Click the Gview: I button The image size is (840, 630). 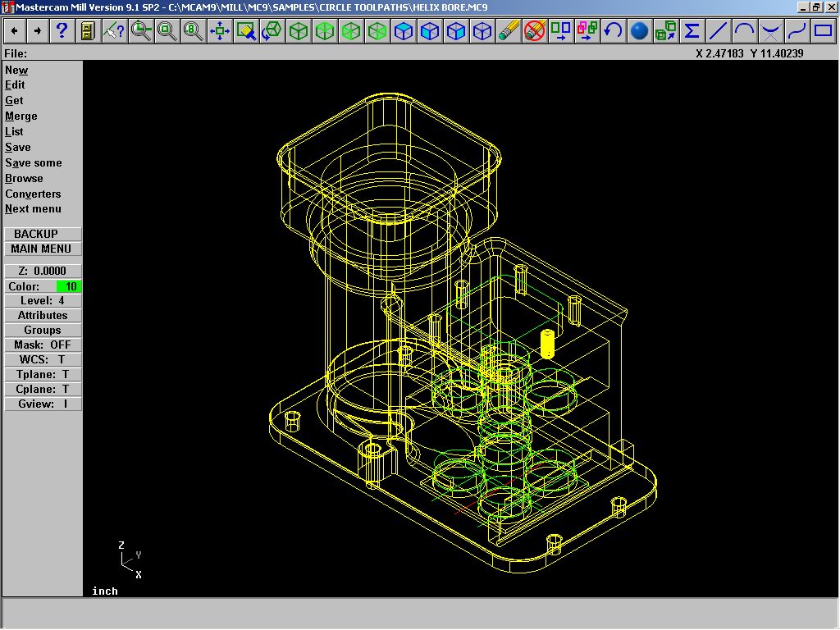(x=43, y=404)
